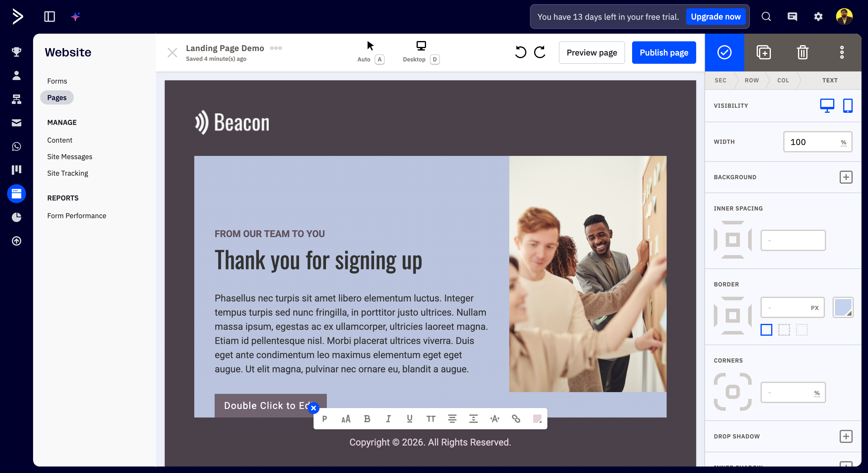The width and height of the screenshot is (868, 473).
Task: Open Pages in Website menu
Action: pos(57,97)
